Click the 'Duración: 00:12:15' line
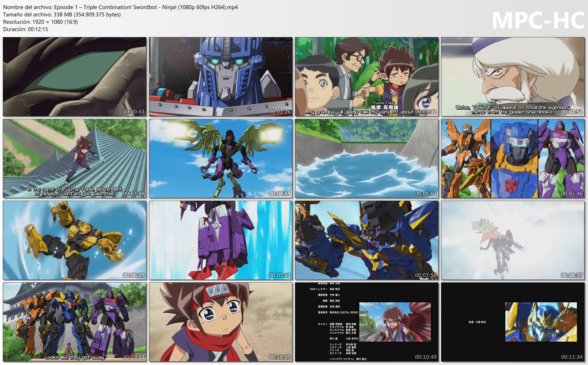Viewport: 588px width, 365px height. coord(25,29)
